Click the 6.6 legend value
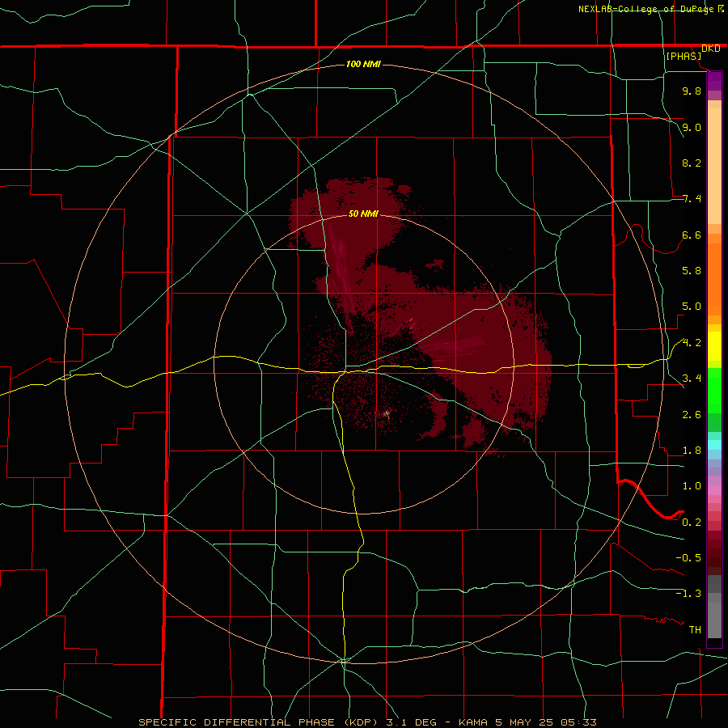This screenshot has height=728, width=728. [692, 235]
